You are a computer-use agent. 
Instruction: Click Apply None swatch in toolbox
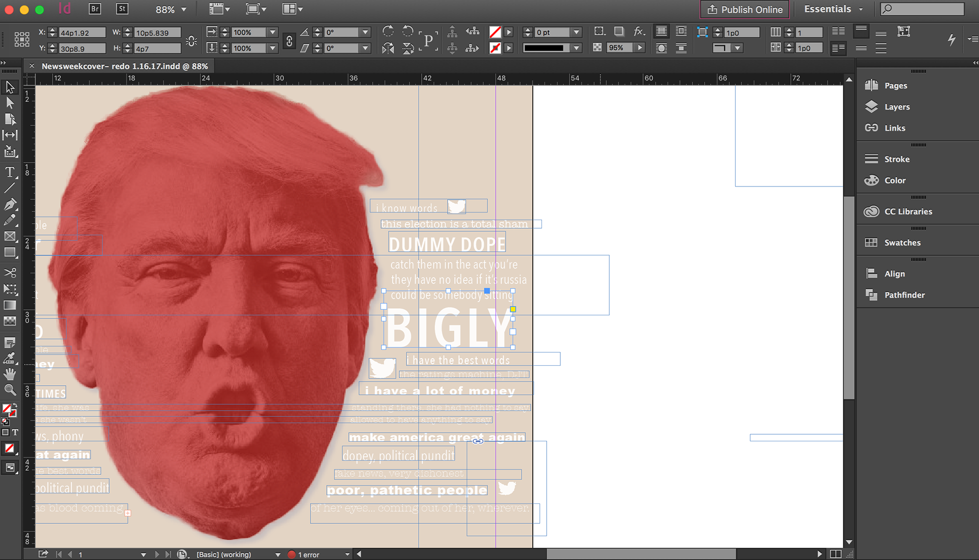[10, 449]
